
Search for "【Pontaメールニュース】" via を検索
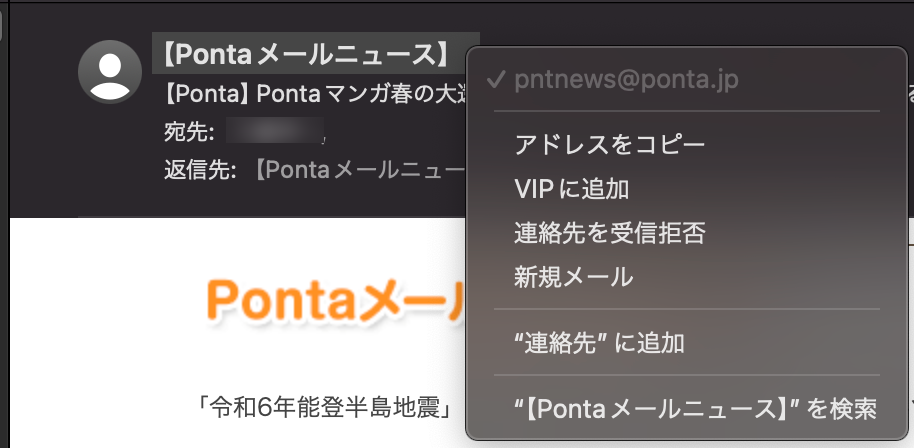tap(695, 408)
